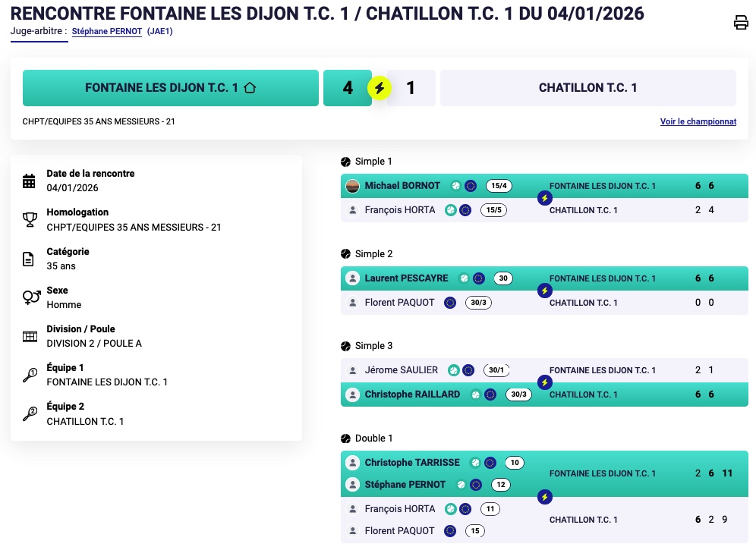
Task: Click the EU flag badge next to Florent PAQUOT in Simple 2
Action: tap(450, 303)
